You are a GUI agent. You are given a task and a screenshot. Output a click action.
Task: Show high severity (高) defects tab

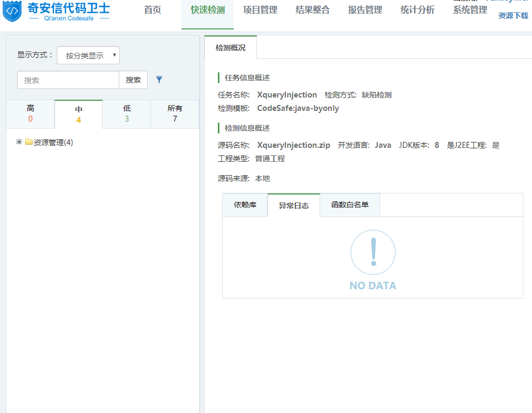(x=31, y=114)
